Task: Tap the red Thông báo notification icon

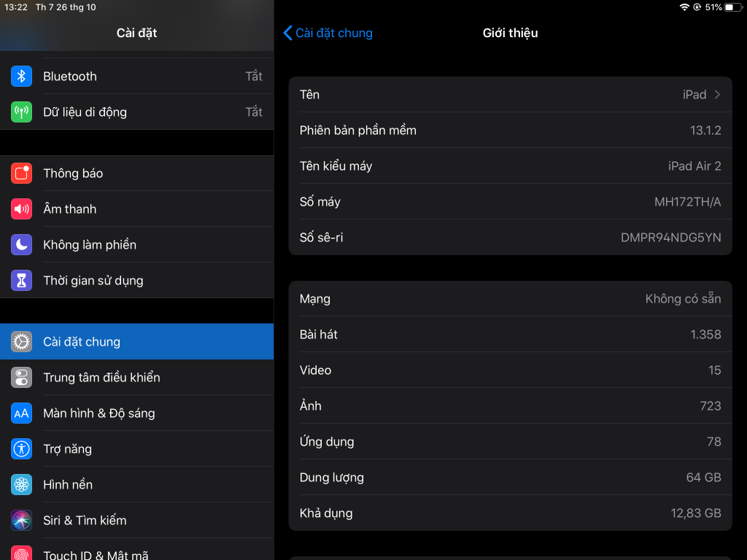Action: coord(21,174)
